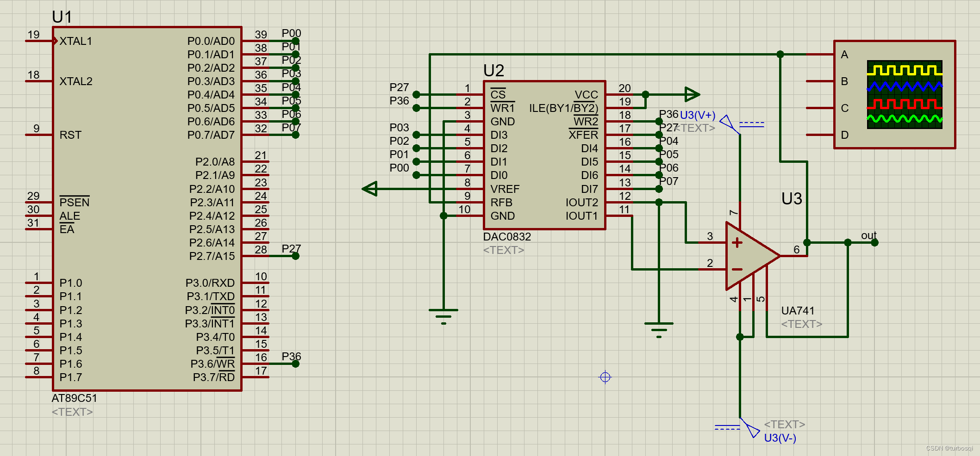The height and width of the screenshot is (456, 980).
Task: Select the DAC0832 part name text
Action: 507,236
